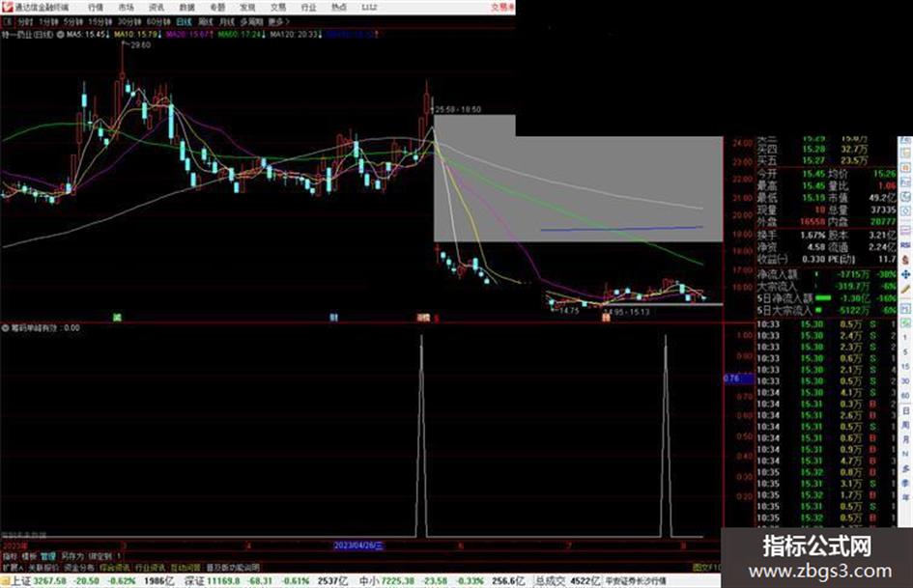This screenshot has width=913, height=588.
Task: Select the pencil drawing tool in sidebar
Action: tap(905, 290)
